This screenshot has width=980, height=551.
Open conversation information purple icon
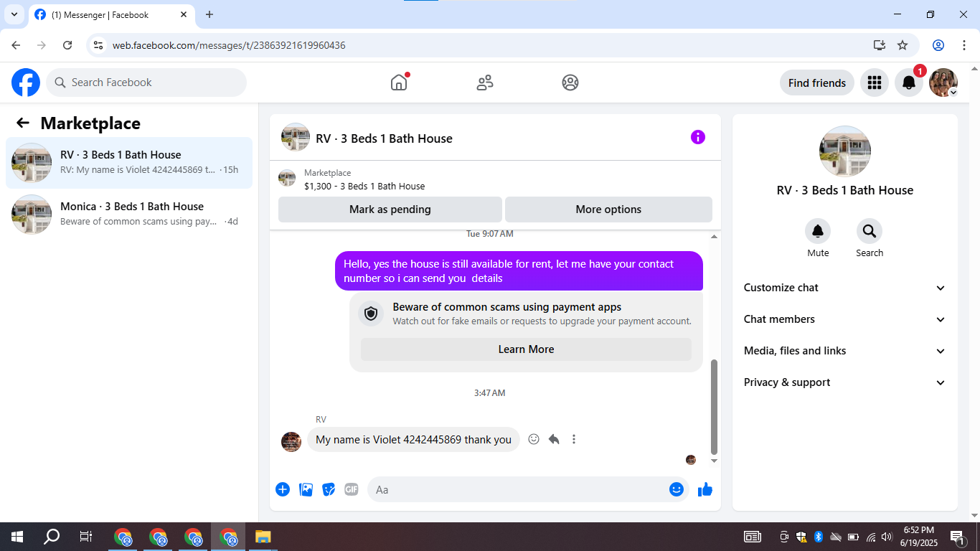coord(698,137)
